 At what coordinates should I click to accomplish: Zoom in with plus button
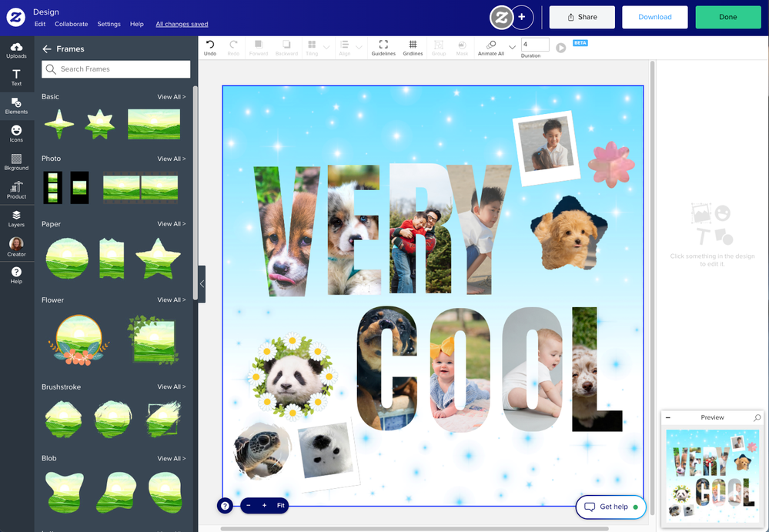(264, 506)
